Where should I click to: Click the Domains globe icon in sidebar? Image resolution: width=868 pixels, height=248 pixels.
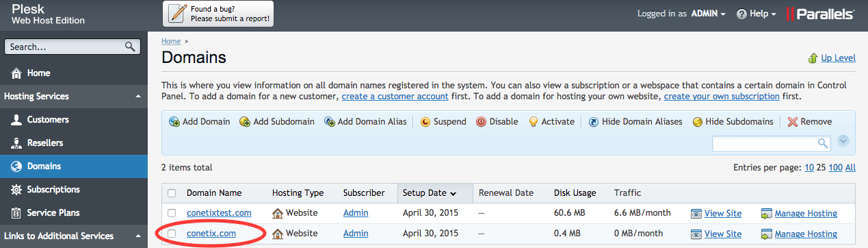[x=16, y=166]
